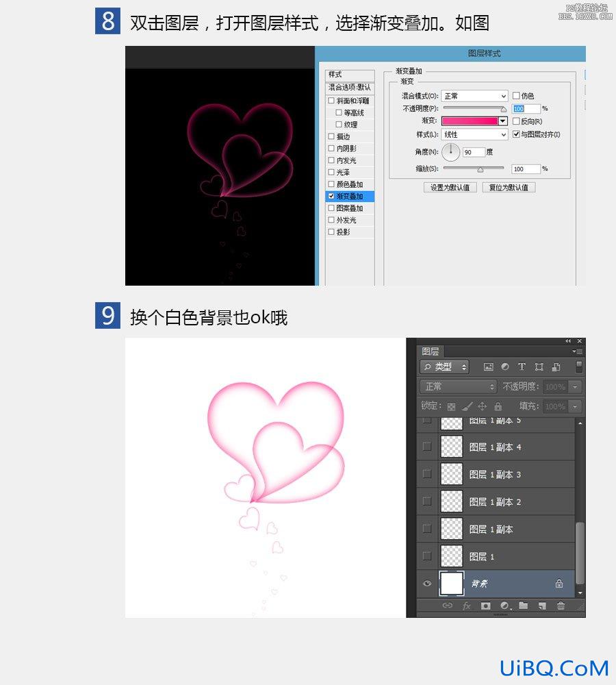Select 图案叠加 style entry
This screenshot has width=616, height=685.
click(350, 208)
